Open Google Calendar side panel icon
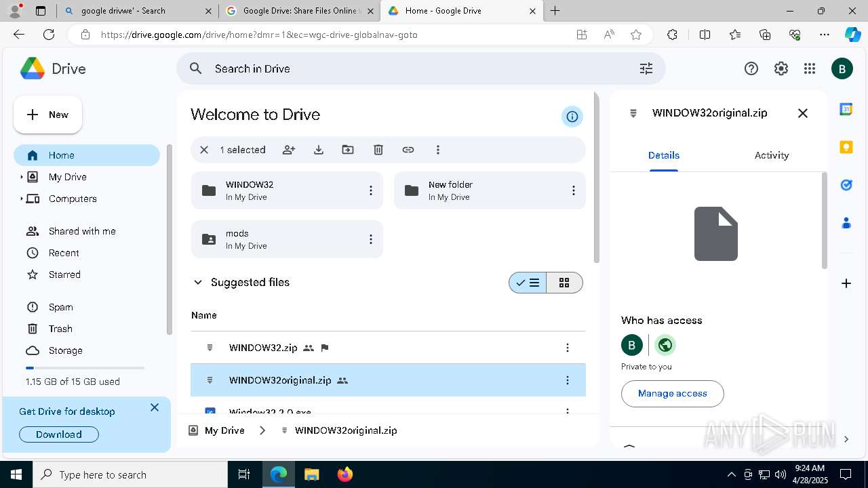The image size is (868, 488). [846, 109]
